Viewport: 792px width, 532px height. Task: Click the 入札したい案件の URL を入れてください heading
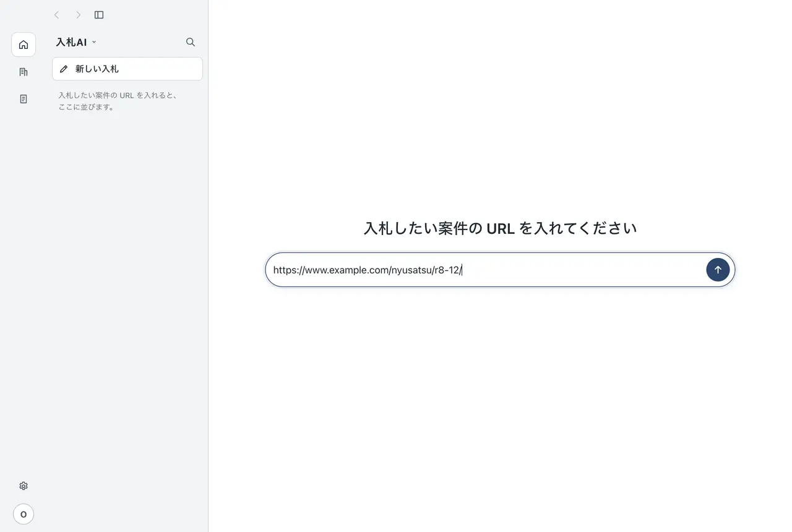[500, 228]
